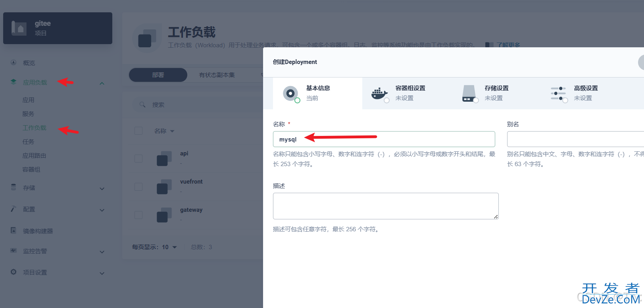644x308 pixels.
Task: Check the api row checkbox
Action: click(138, 158)
